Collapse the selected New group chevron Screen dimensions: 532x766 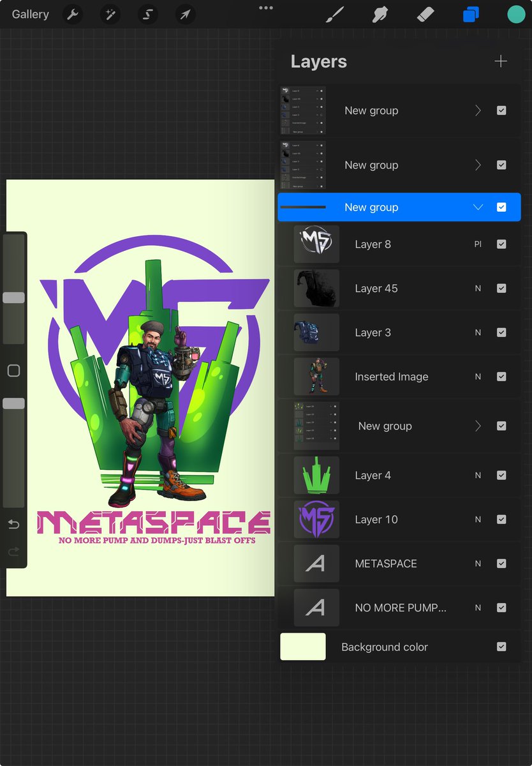coord(478,207)
